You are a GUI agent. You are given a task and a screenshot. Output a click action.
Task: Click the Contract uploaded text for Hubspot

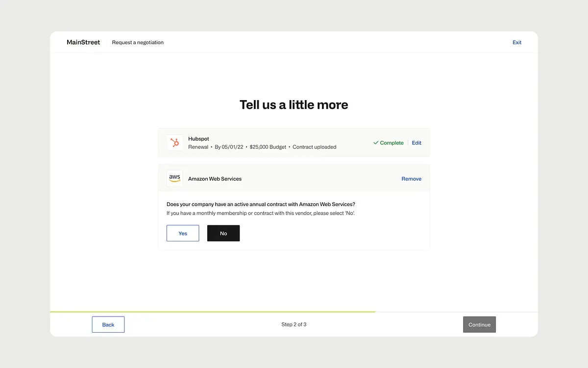(314, 147)
